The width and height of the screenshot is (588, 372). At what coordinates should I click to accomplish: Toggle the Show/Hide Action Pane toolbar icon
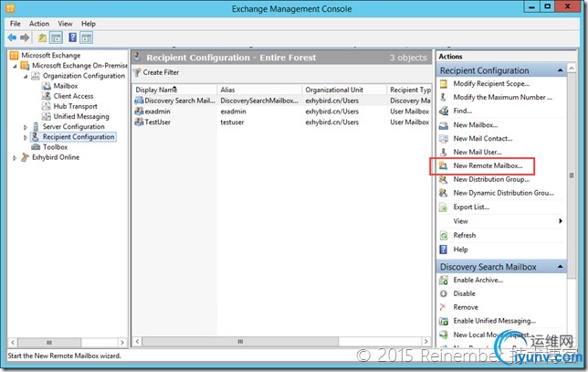pos(86,37)
